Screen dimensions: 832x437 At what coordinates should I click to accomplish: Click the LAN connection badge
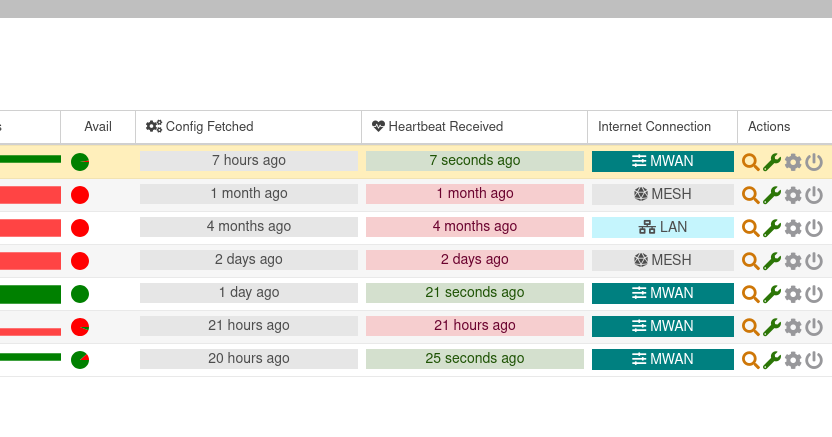tap(662, 227)
